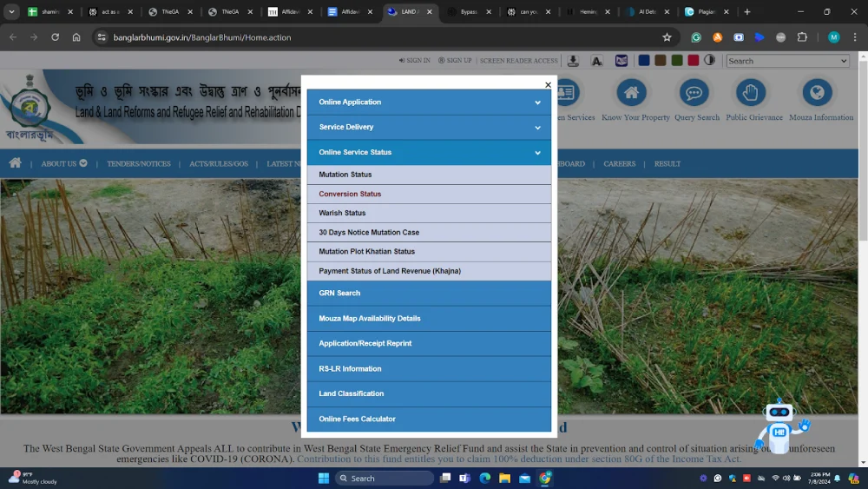Open RS-LR Information
Viewport: 868px width, 489px height.
point(429,369)
